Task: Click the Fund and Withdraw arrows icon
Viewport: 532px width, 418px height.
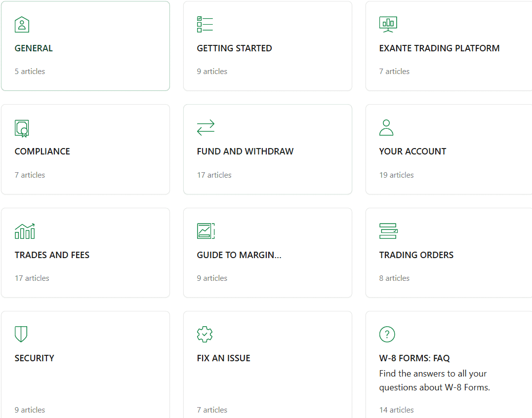Action: click(x=205, y=128)
